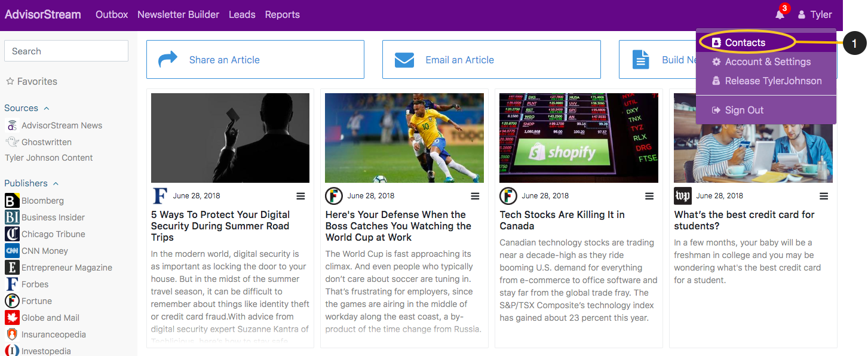Click the Sign Out arrow icon
Viewport: 868px width, 356px height.
point(716,110)
